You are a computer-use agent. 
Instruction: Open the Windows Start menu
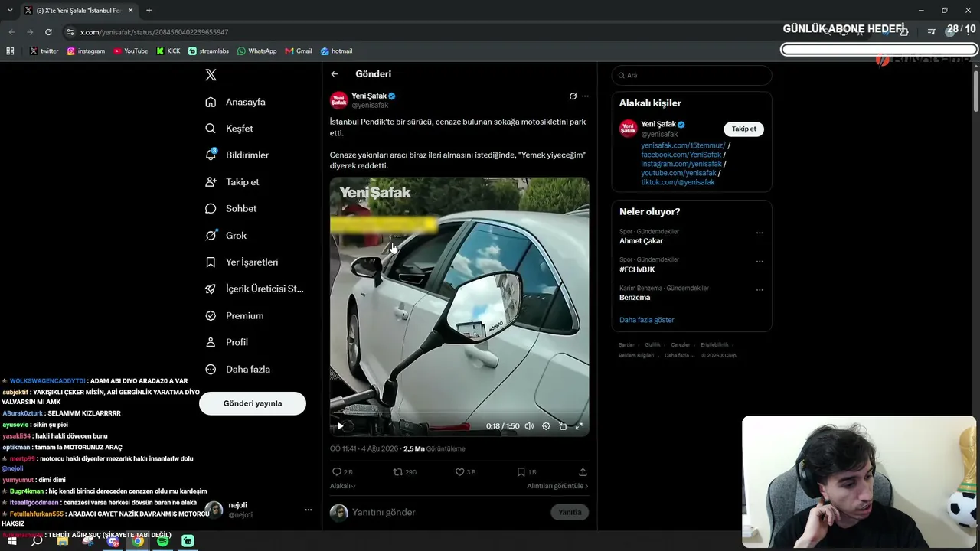[12, 541]
